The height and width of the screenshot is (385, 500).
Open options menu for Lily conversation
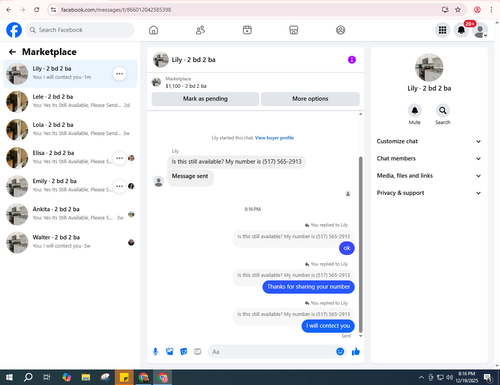119,74
